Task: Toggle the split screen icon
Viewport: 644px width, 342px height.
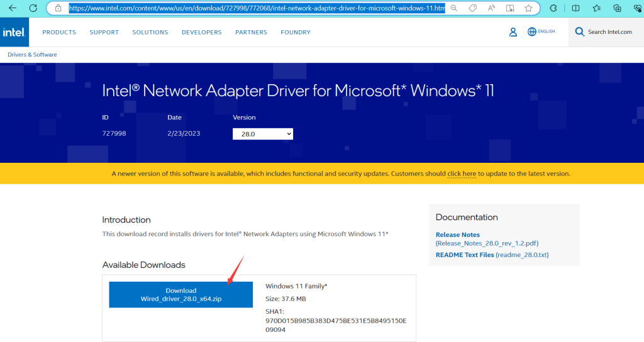Action: point(576,9)
